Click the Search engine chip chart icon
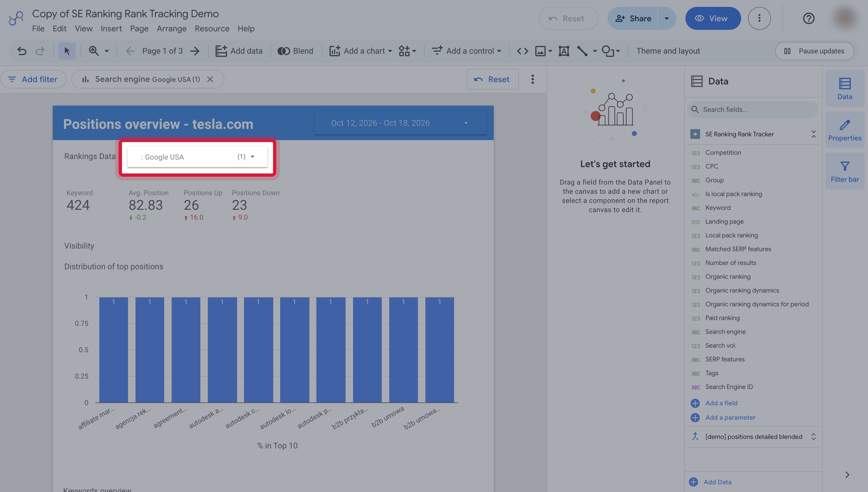Image resolution: width=868 pixels, height=492 pixels. 86,80
